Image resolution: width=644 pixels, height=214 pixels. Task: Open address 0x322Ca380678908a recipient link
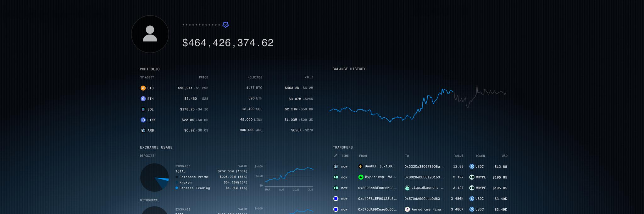(x=424, y=166)
